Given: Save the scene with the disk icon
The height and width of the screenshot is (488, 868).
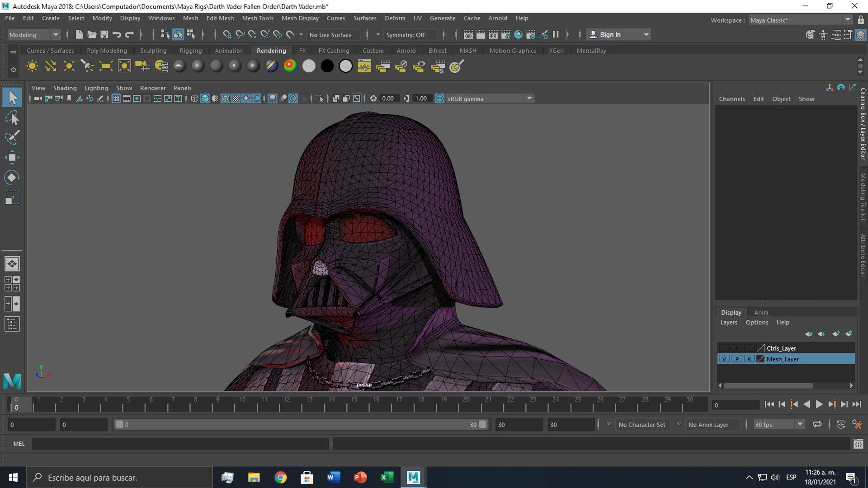Looking at the screenshot, I should pyautogui.click(x=104, y=34).
